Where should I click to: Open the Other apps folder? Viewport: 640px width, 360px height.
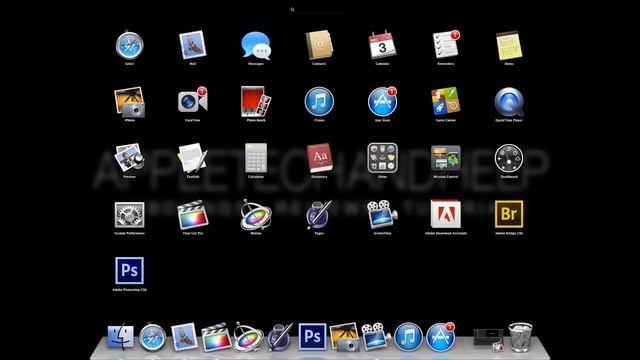pyautogui.click(x=382, y=158)
